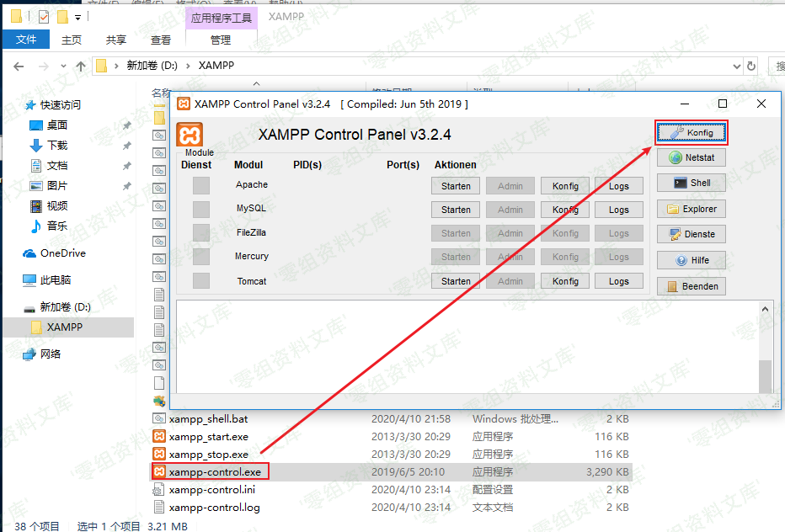This screenshot has width=785, height=532.
Task: Switch to the 共享 ribbon tab
Action: [x=116, y=40]
